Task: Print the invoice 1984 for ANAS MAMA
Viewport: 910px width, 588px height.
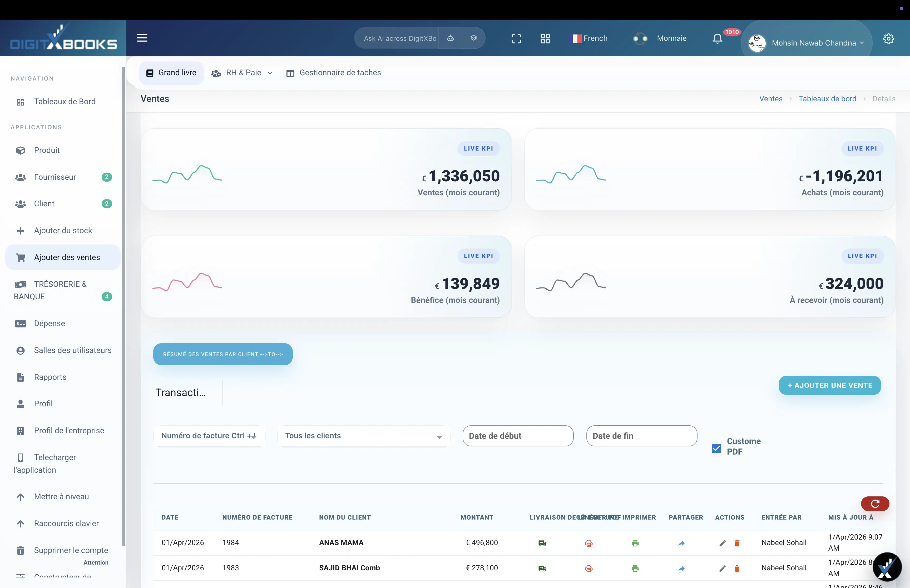Action: (635, 542)
